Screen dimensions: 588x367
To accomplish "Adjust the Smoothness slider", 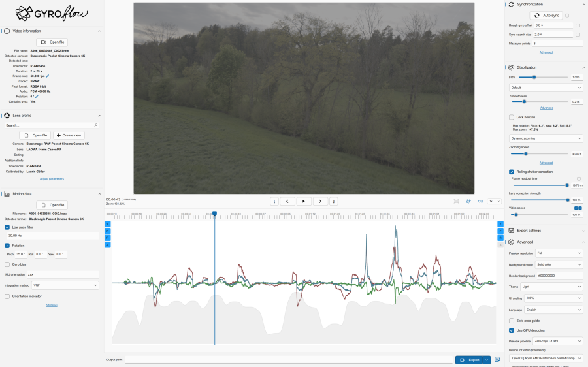I will tap(523, 101).
